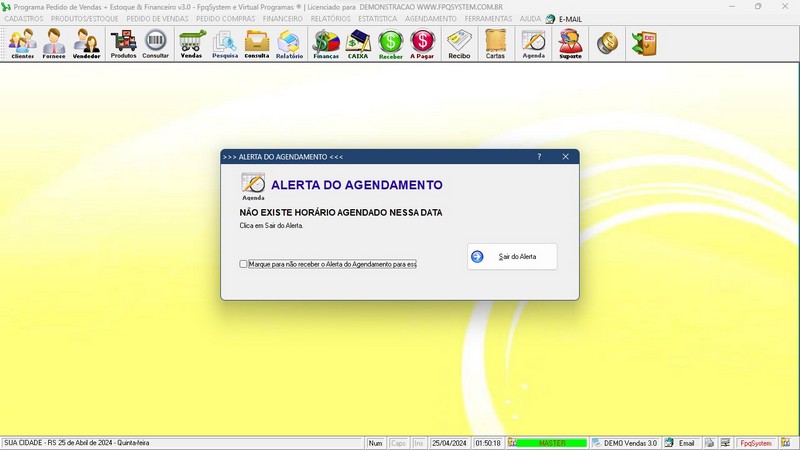Click the green MASTER status indicator
This screenshot has height=450, width=800.
tap(552, 443)
